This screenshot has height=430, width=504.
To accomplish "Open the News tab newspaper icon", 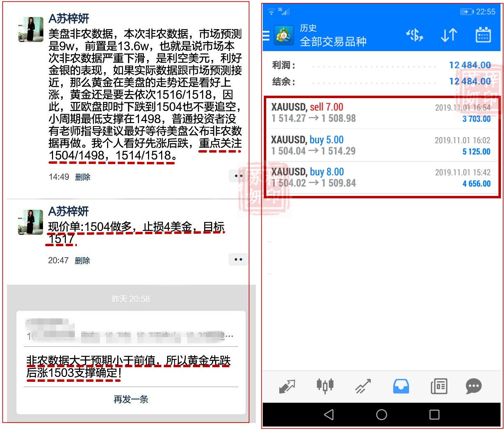I will pos(439,386).
